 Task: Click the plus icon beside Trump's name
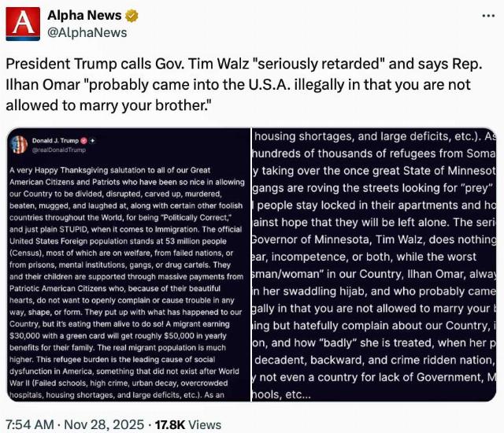pyautogui.click(x=91, y=140)
